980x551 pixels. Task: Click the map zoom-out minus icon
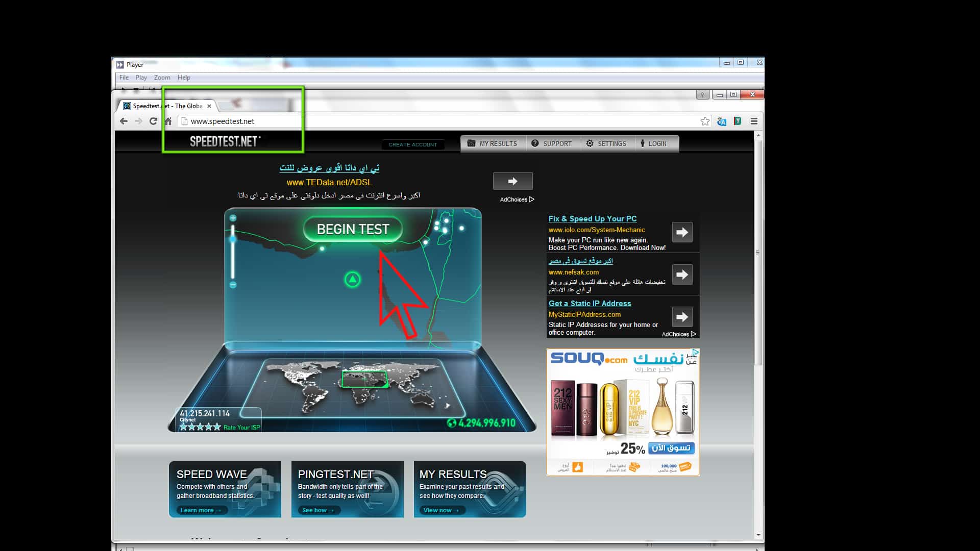pos(233,285)
